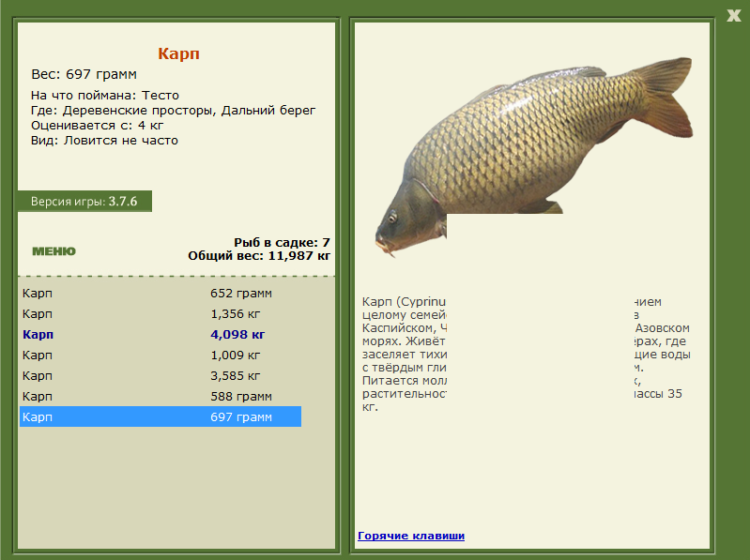Click the На что поймана: Тесто line
Image resolution: width=750 pixels, height=560 pixels.
(x=105, y=95)
